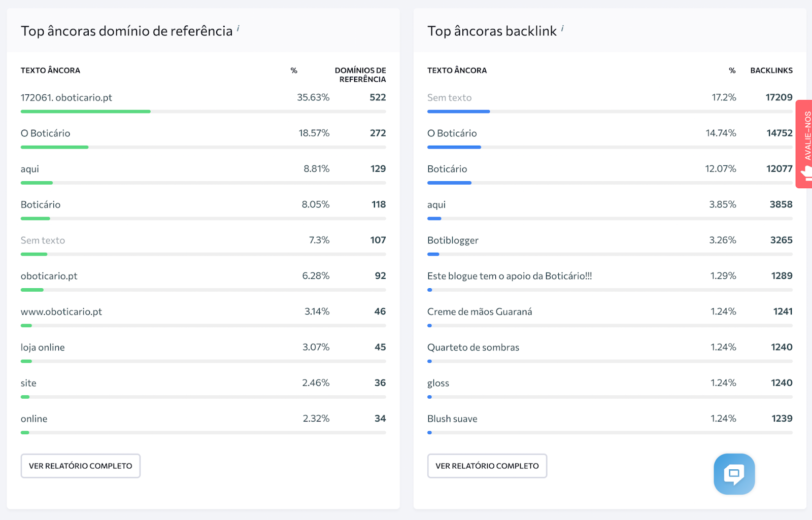Select the 'Botiblogger' anchor text

(x=453, y=240)
